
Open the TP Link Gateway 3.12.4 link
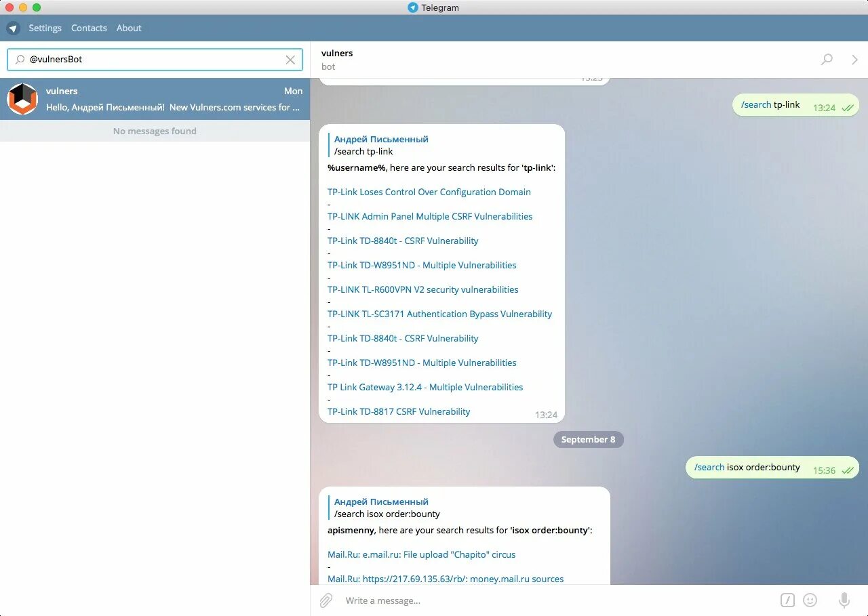click(425, 387)
